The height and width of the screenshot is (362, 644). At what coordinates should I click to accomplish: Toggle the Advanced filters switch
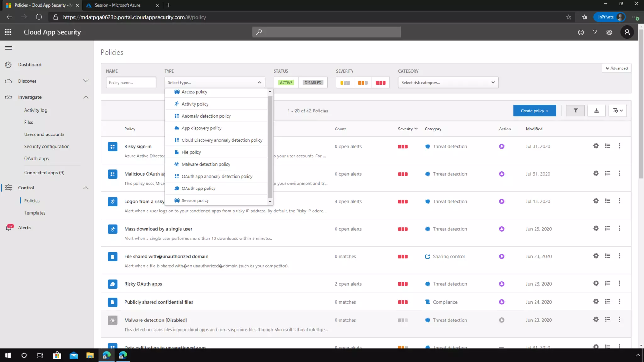tap(616, 68)
